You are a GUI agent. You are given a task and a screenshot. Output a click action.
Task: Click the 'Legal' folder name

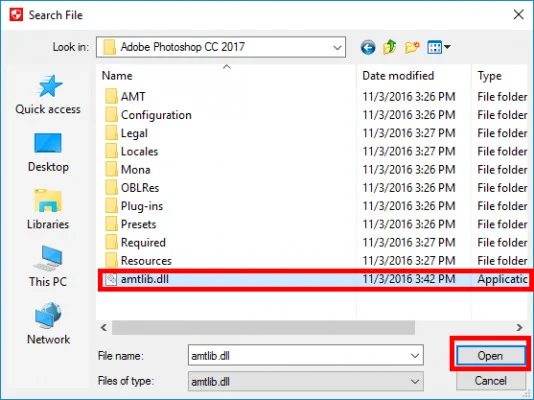point(134,133)
